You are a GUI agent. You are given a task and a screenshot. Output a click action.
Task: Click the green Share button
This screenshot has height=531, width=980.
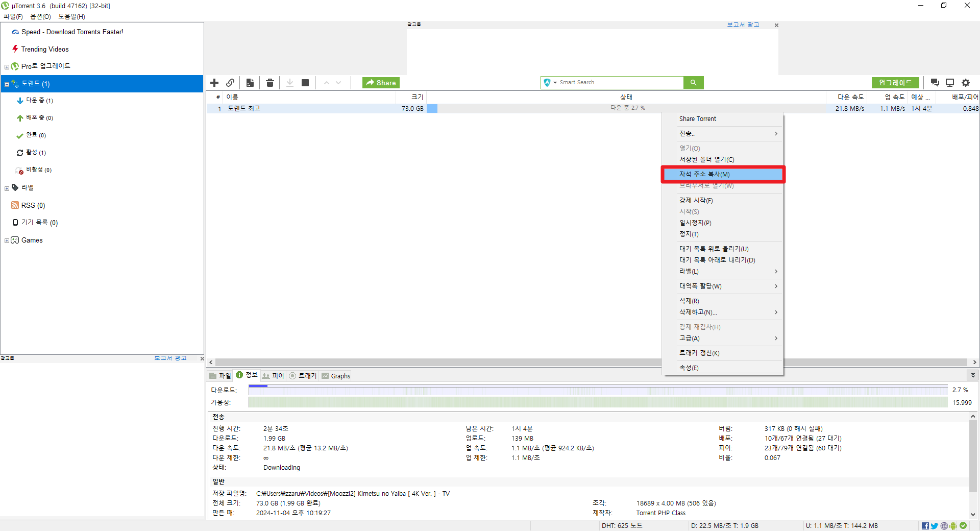tap(381, 83)
